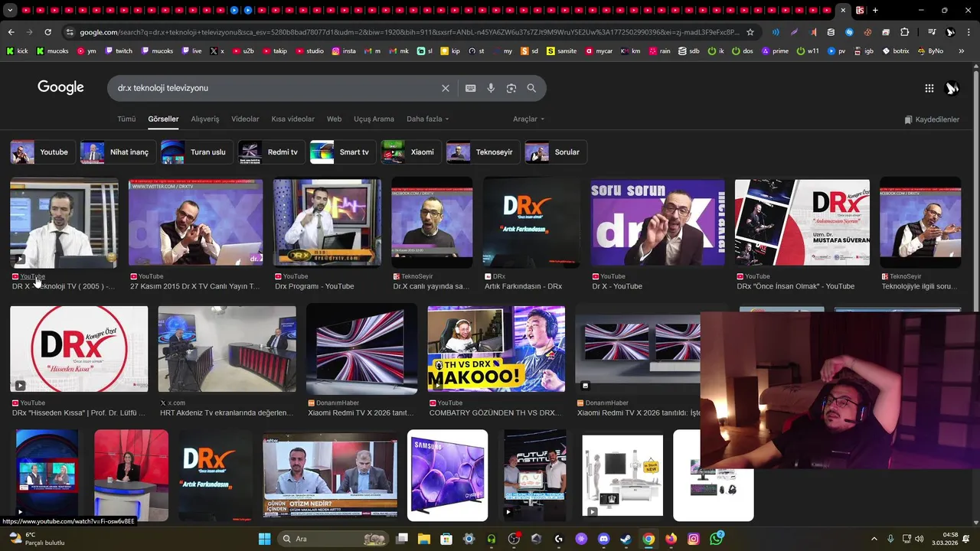Image resolution: width=980 pixels, height=551 pixels.
Task: Click the Xiaomi Redmi TV X 2026 DonanımHaber title
Action: [361, 412]
